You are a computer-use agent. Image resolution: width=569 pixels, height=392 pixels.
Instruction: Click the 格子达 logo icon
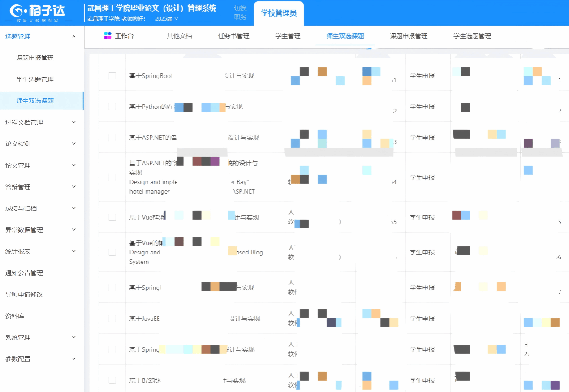tap(16, 11)
